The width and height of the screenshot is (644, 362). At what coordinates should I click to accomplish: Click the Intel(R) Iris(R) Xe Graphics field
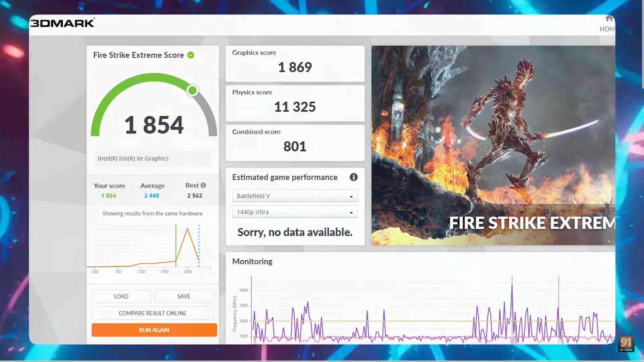coord(153,158)
